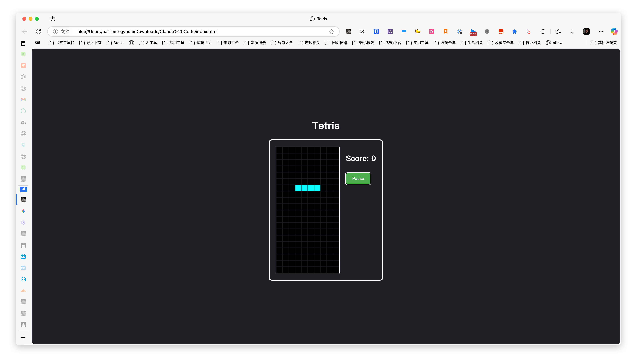Click the Score: 0 readout

click(x=361, y=159)
